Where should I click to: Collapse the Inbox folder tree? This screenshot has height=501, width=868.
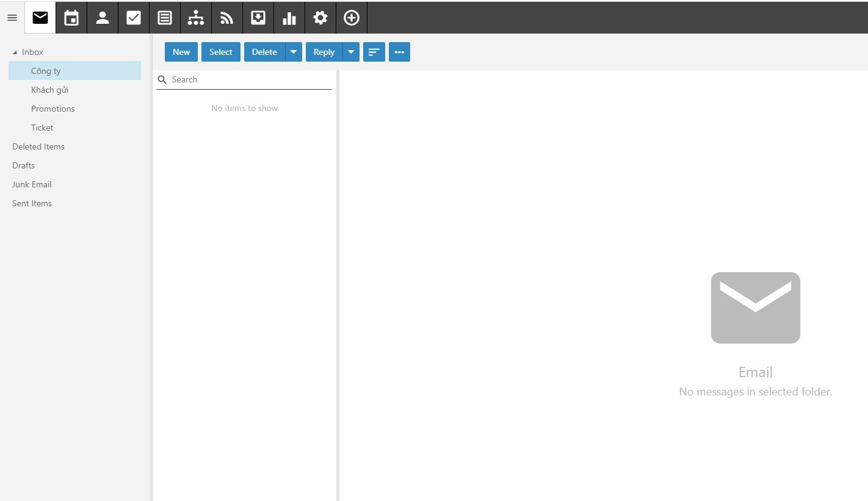(15, 52)
